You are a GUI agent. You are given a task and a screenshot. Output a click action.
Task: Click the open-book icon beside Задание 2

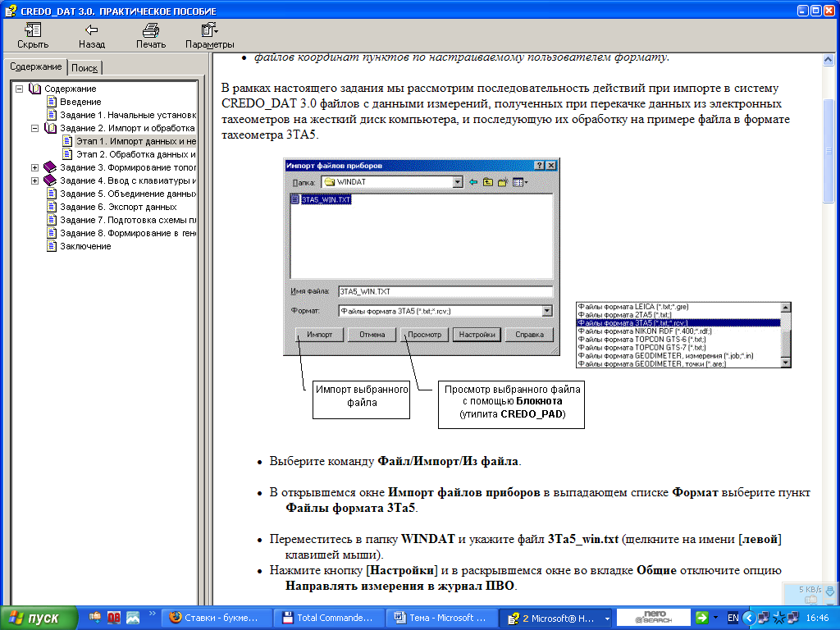click(50, 128)
